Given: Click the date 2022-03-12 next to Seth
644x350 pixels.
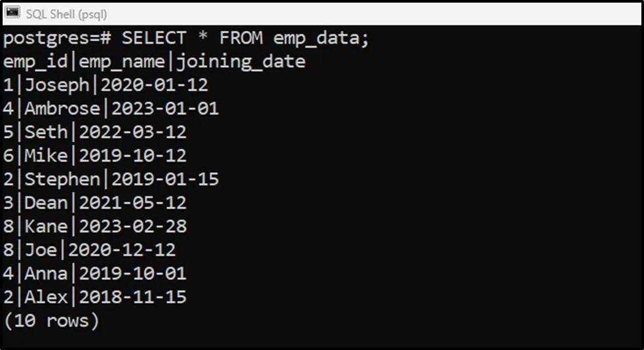Looking at the screenshot, I should coord(132,132).
